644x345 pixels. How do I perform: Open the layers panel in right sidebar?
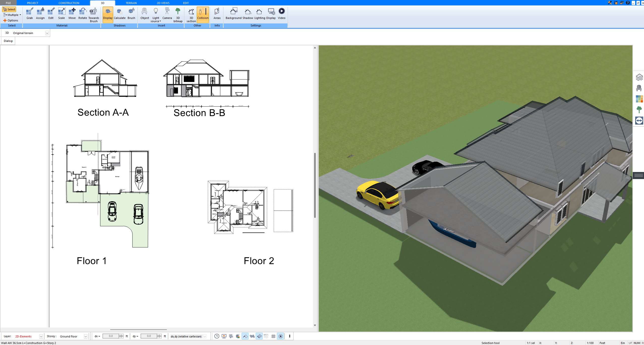click(639, 77)
